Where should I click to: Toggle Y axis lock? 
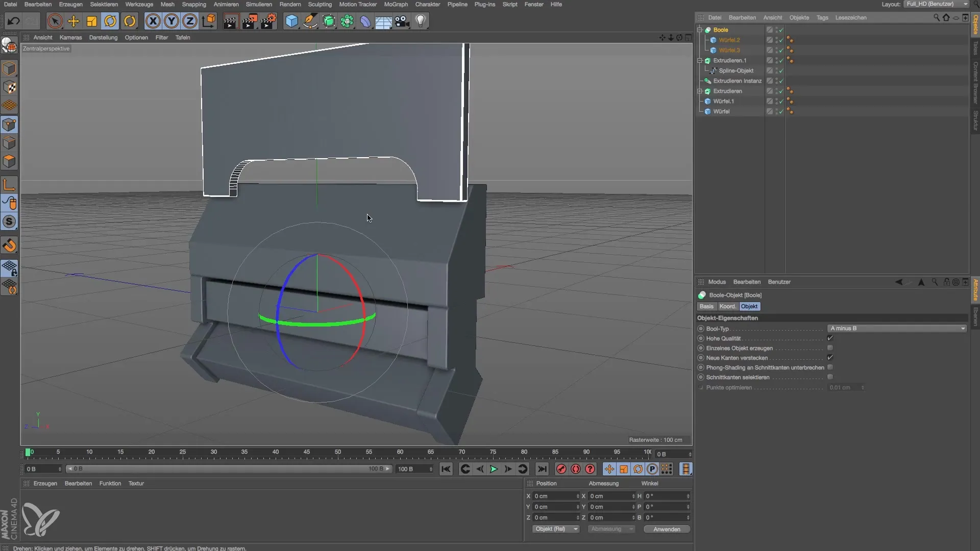click(x=171, y=21)
